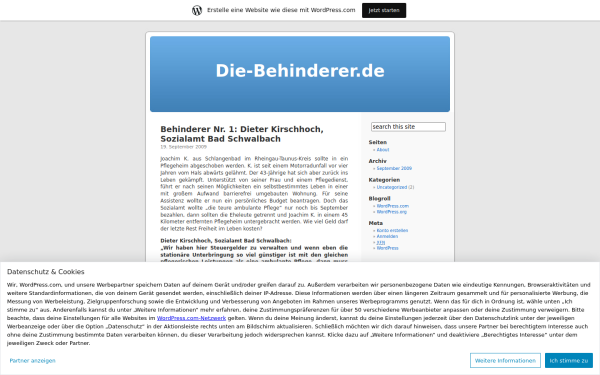Open the September 2009 archive
600x375 pixels.
tap(394, 168)
